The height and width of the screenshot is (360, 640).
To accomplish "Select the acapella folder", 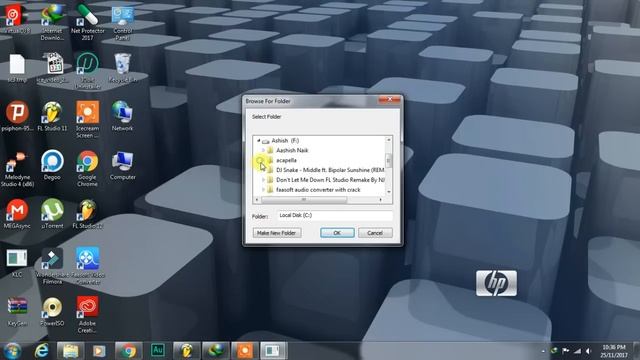I will pos(287,160).
